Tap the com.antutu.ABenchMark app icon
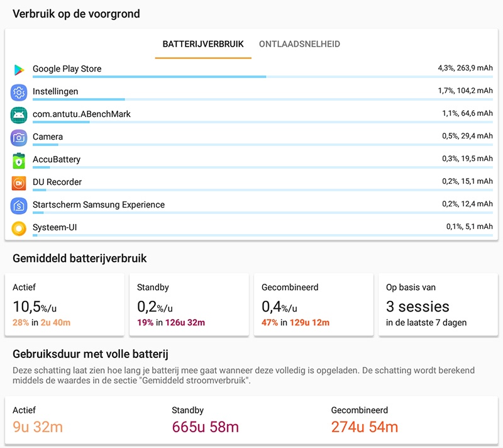Screen dimensions: 503x448 coord(19,115)
